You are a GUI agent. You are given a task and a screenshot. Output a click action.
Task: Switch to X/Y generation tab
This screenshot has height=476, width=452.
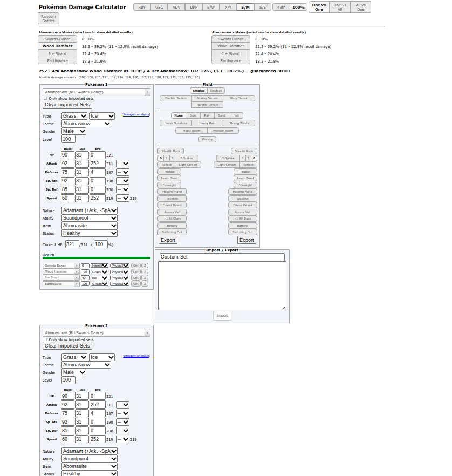(x=228, y=8)
